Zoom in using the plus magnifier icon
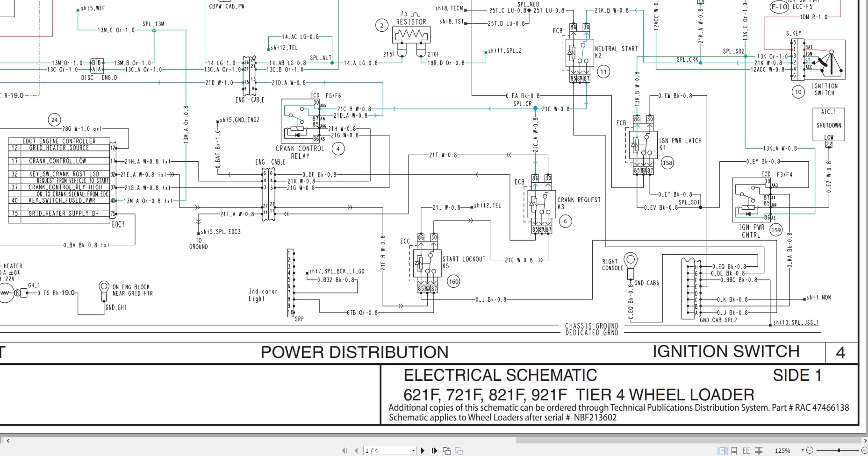This screenshot has height=456, width=868. (864, 450)
